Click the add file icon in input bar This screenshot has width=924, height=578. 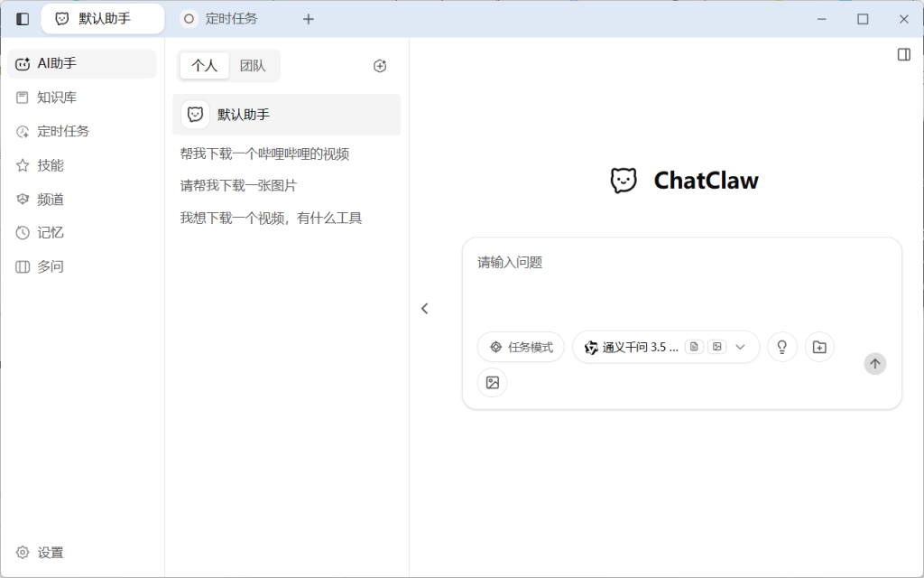[x=819, y=346]
